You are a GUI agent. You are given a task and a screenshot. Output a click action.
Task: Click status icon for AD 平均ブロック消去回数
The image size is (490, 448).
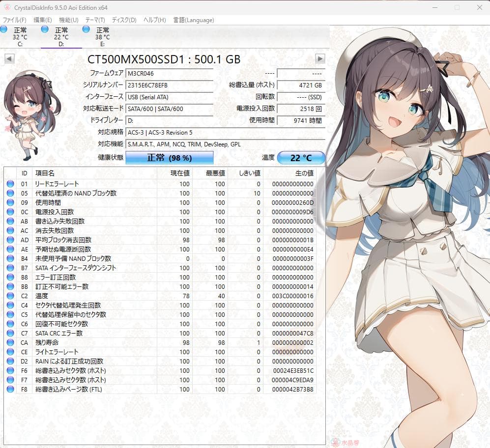(x=10, y=240)
